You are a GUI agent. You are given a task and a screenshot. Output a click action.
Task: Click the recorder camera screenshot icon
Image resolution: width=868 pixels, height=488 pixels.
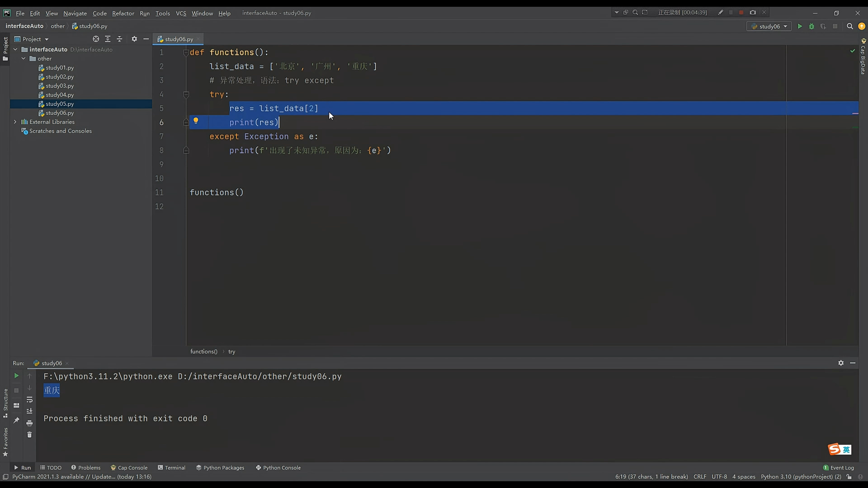pyautogui.click(x=753, y=13)
